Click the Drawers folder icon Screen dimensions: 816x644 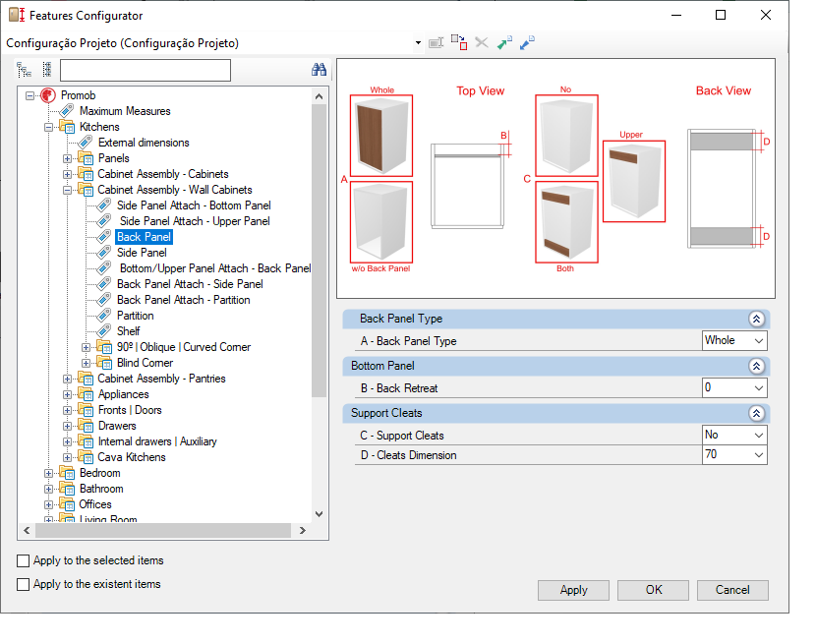point(86,426)
